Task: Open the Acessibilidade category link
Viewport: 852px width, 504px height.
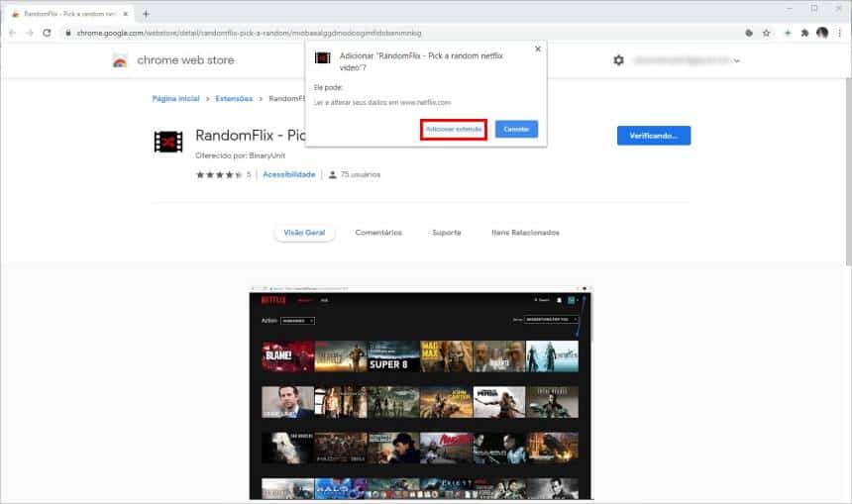Action: [289, 175]
